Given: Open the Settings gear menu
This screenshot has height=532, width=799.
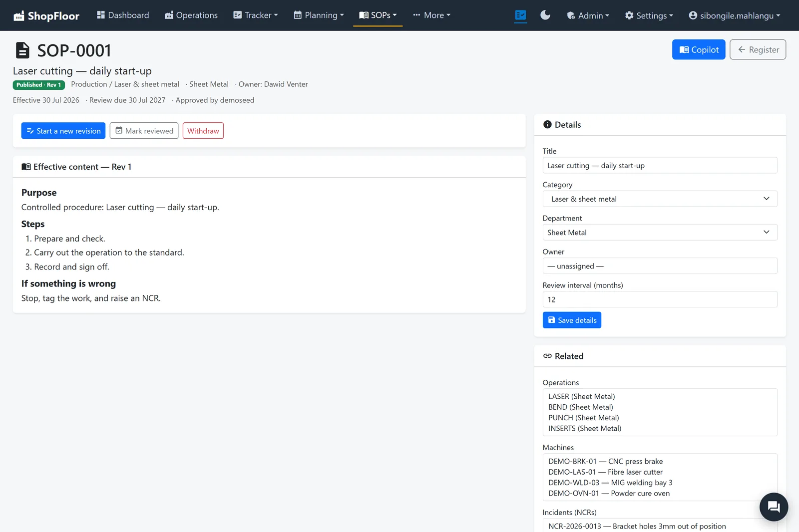Looking at the screenshot, I should (x=649, y=15).
